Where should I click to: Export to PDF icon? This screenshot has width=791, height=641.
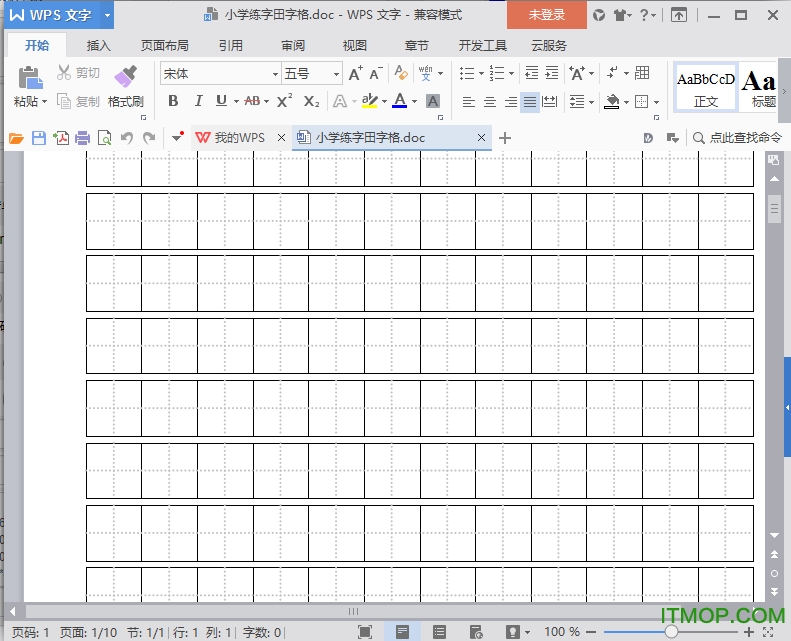point(61,138)
